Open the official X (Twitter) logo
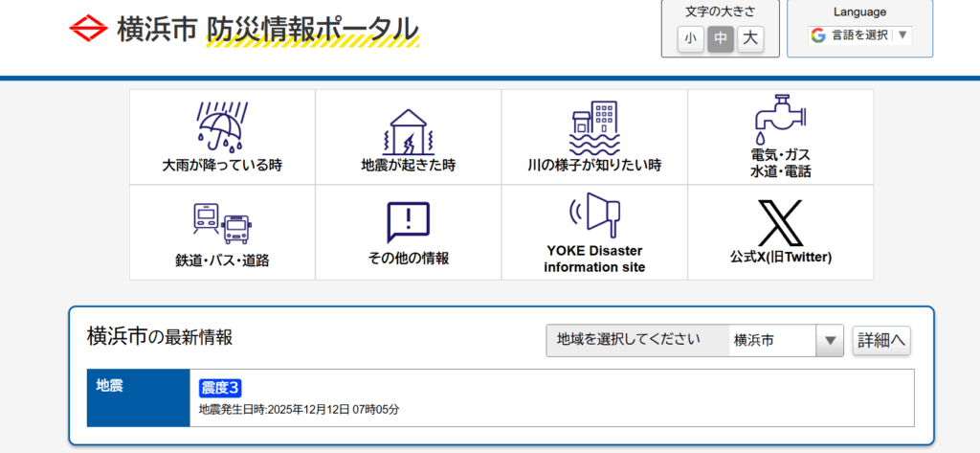 780,222
